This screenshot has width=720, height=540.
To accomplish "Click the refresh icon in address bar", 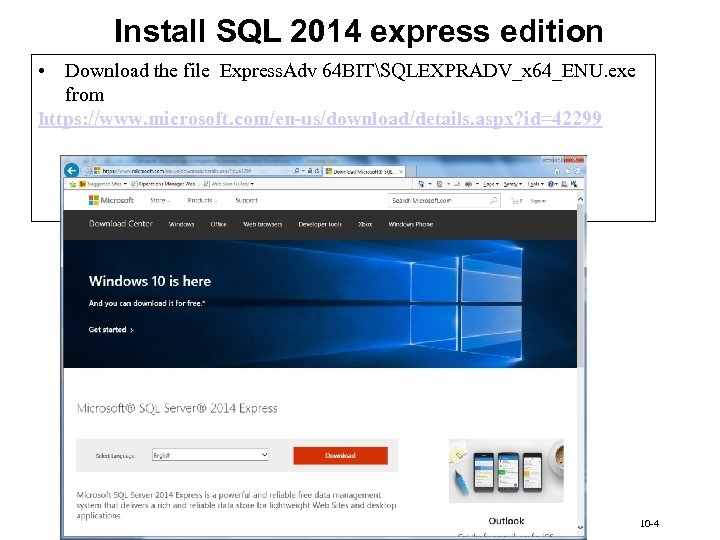I will pyautogui.click(x=317, y=171).
